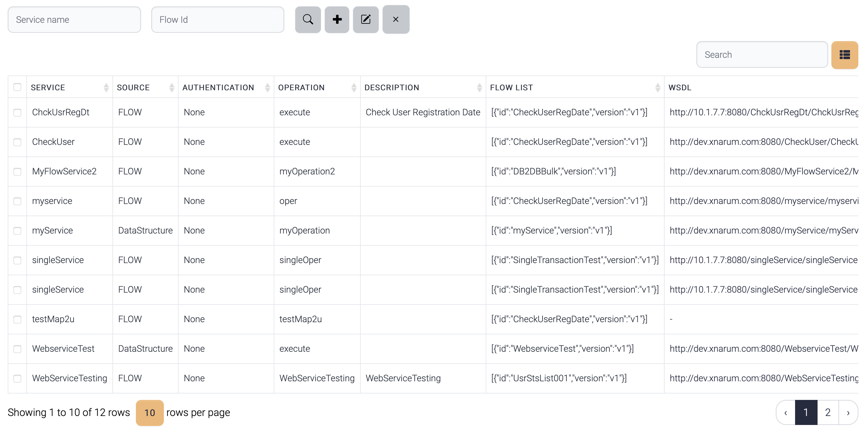
Task: Click the Search box above the table
Action: pyautogui.click(x=762, y=54)
